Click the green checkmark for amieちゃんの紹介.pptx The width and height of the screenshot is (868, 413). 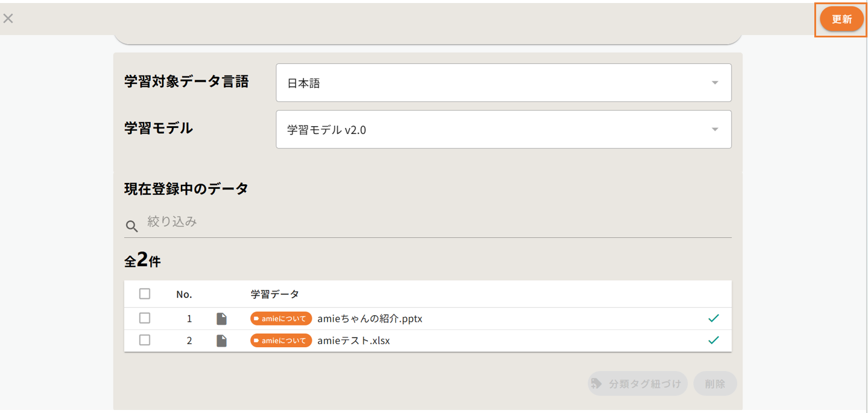click(x=714, y=318)
